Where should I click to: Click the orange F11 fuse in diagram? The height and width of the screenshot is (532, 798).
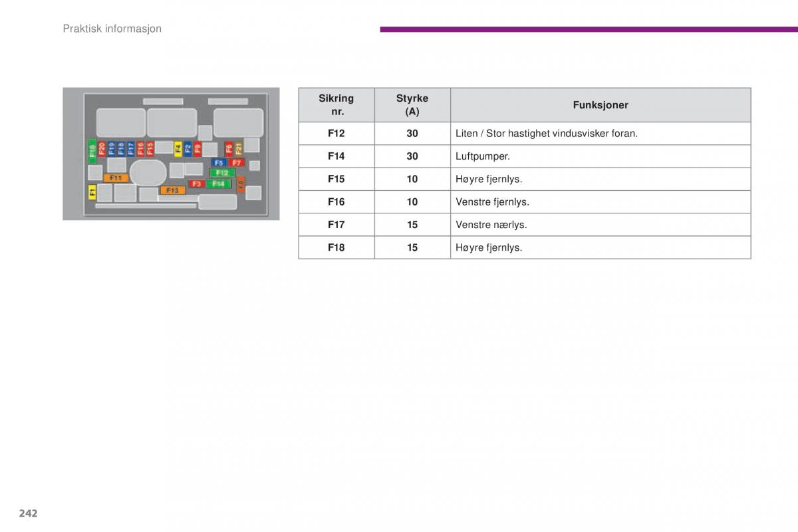[116, 178]
